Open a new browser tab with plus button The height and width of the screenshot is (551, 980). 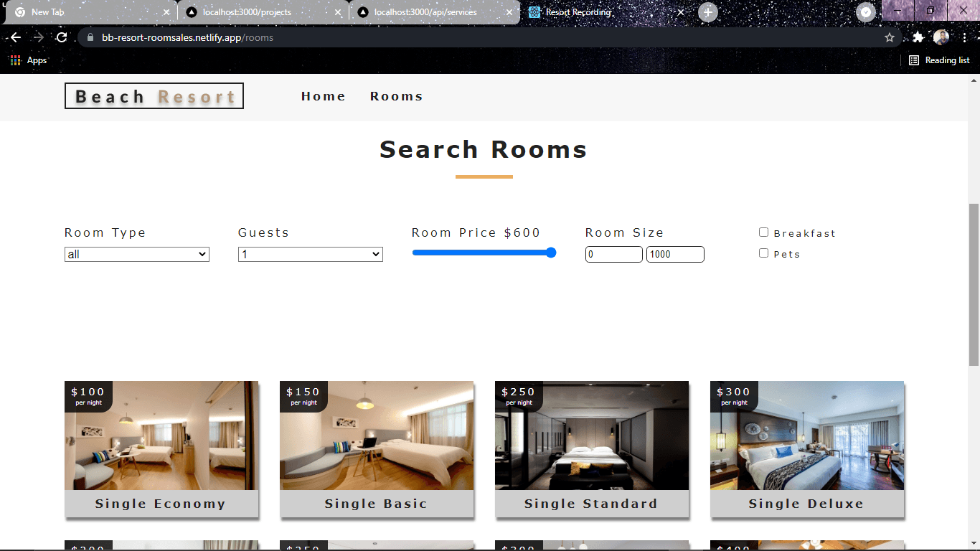[708, 11]
